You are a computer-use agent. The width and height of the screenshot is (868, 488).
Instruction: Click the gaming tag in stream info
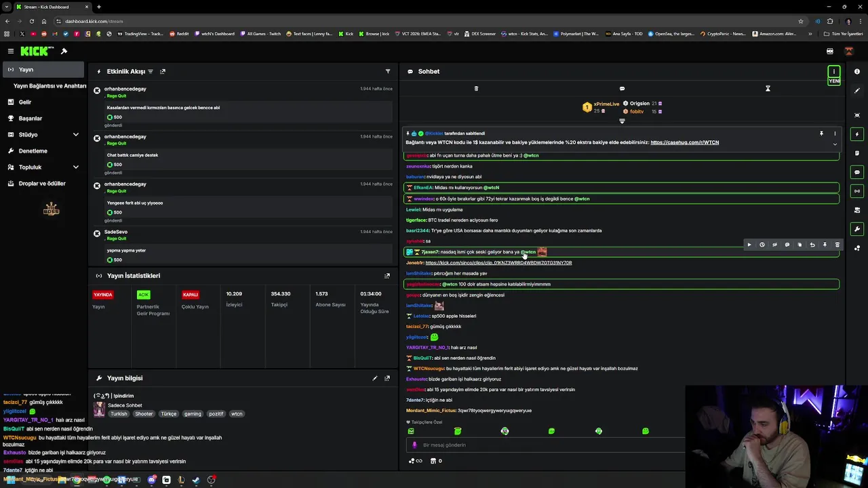(193, 413)
